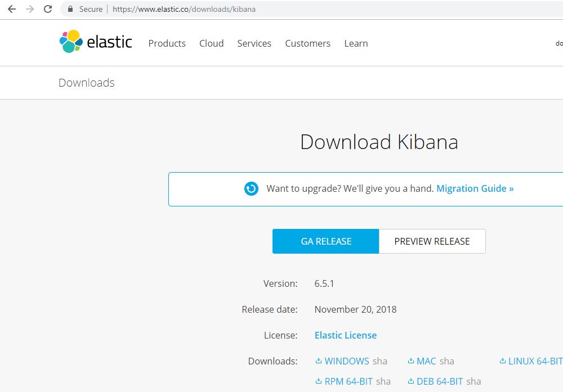Download the DEB 64-BIT package
The height and width of the screenshot is (392, 563).
[440, 382]
